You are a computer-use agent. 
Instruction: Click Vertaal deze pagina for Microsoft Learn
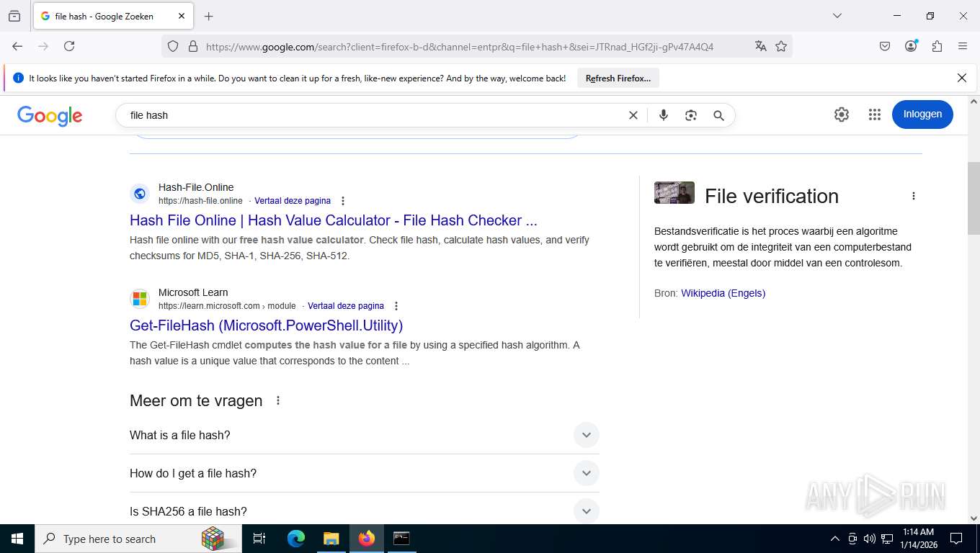pyautogui.click(x=346, y=306)
